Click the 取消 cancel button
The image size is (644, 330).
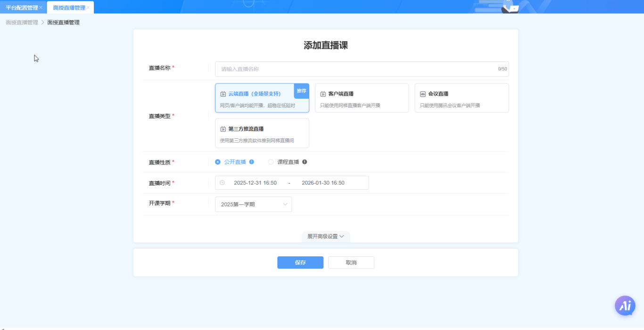(x=351, y=262)
